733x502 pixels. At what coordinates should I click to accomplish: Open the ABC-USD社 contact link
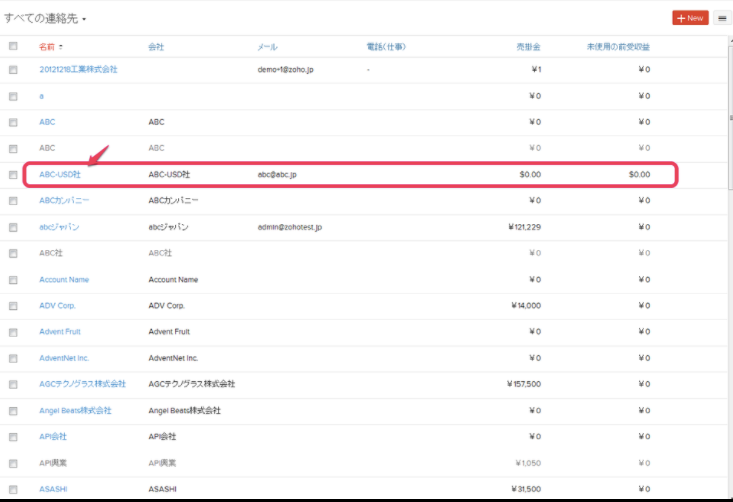(59, 174)
